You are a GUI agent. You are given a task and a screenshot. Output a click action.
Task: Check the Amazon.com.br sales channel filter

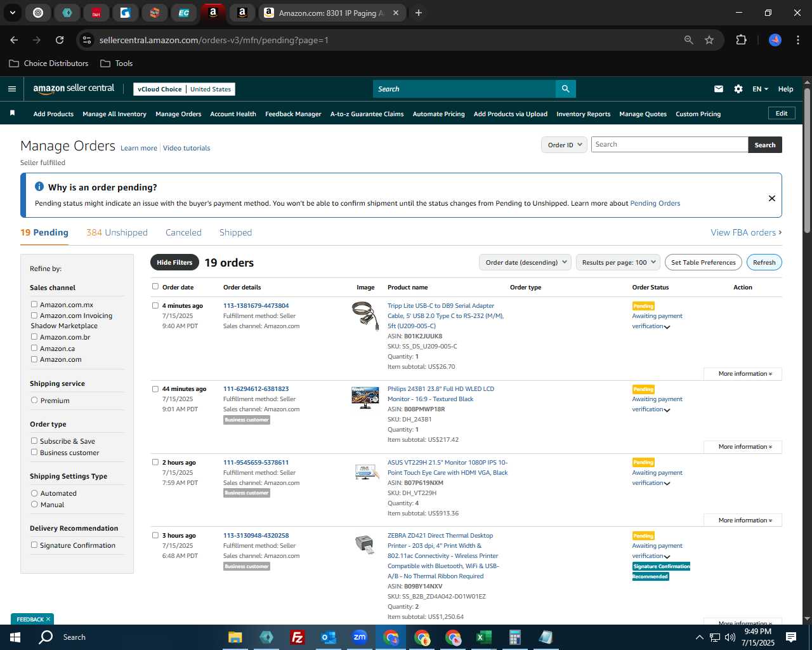(34, 336)
